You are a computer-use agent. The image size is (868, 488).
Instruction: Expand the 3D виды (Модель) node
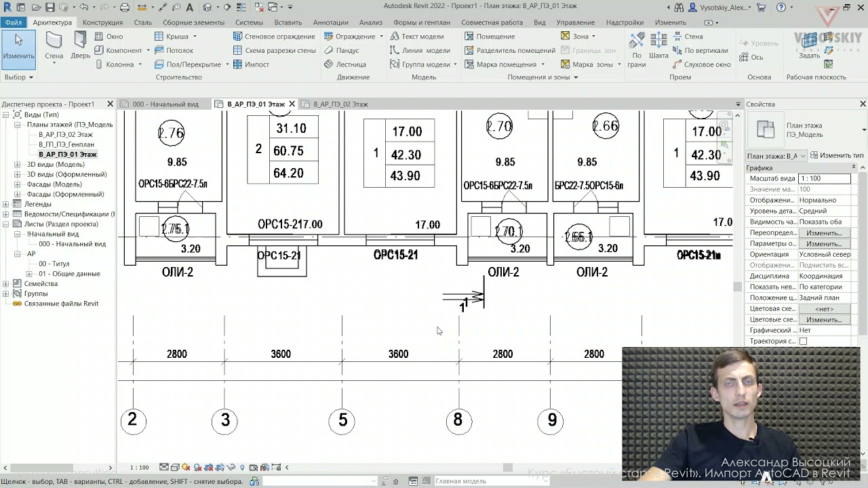(x=18, y=165)
